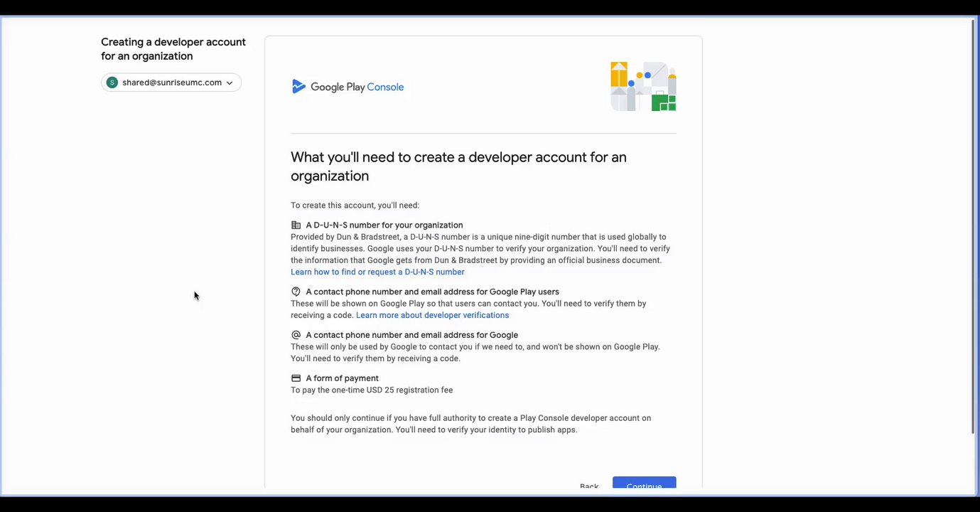
Task: Go back using the Back button
Action: coord(589,486)
